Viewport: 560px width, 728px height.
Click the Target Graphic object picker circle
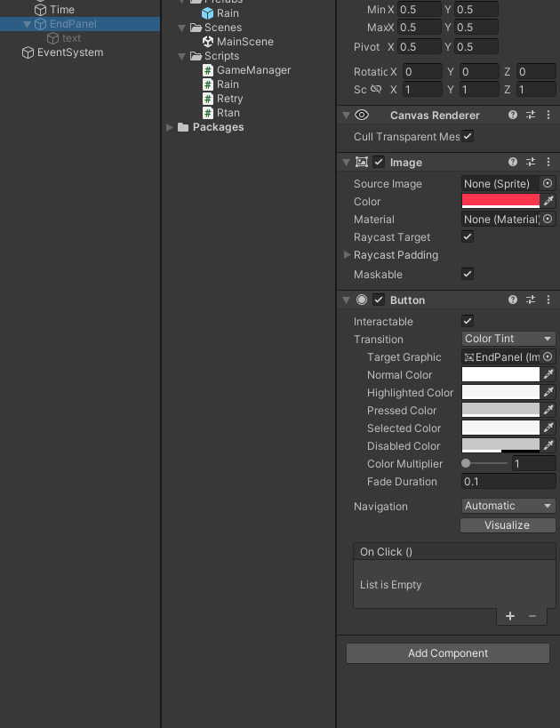(548, 356)
